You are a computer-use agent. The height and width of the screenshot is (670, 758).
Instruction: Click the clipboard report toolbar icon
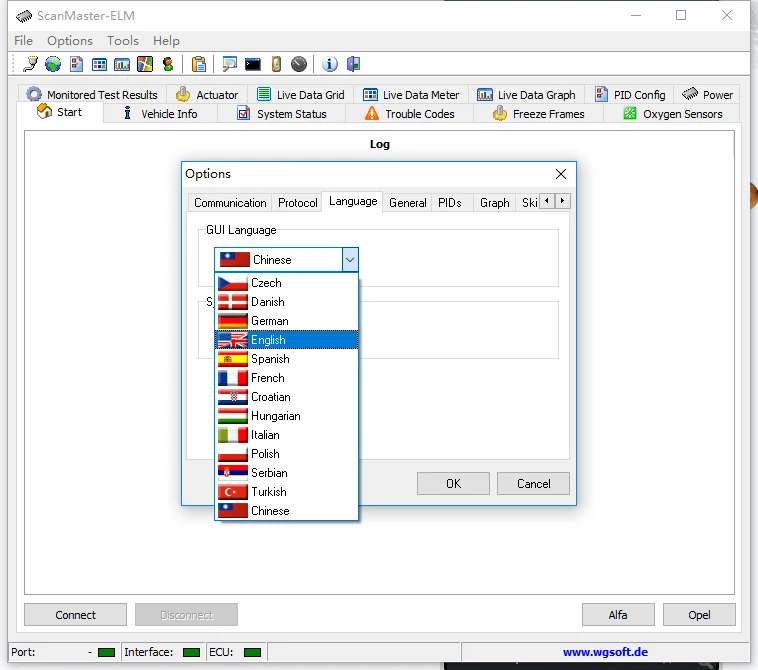pos(199,64)
